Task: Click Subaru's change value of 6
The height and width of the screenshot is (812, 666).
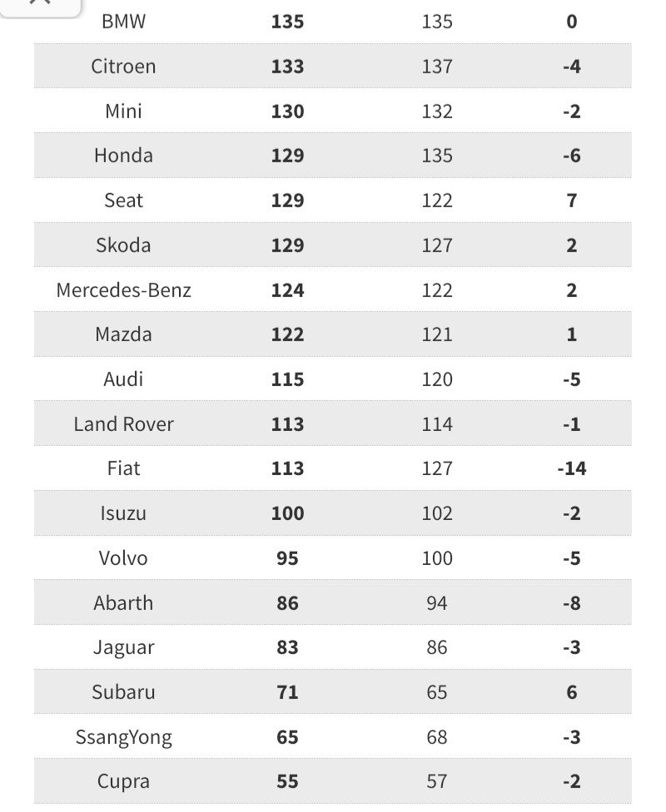Action: click(571, 692)
